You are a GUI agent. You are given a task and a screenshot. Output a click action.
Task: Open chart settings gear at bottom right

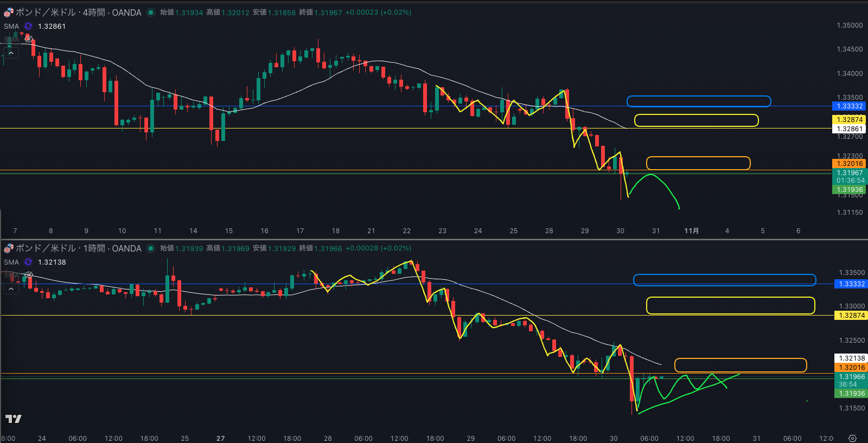852,438
